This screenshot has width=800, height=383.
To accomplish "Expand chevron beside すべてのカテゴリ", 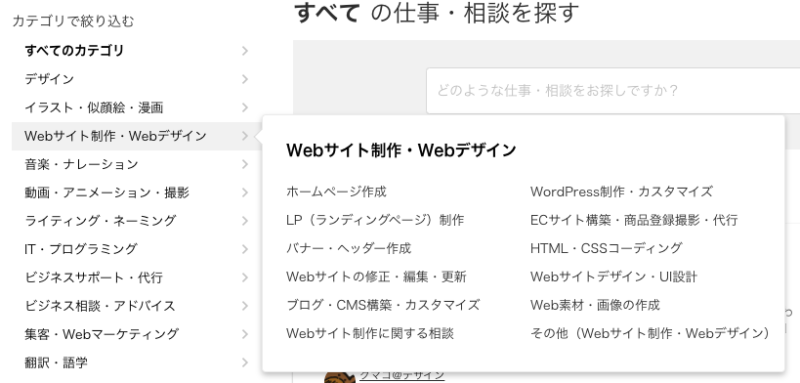I will pos(245,50).
